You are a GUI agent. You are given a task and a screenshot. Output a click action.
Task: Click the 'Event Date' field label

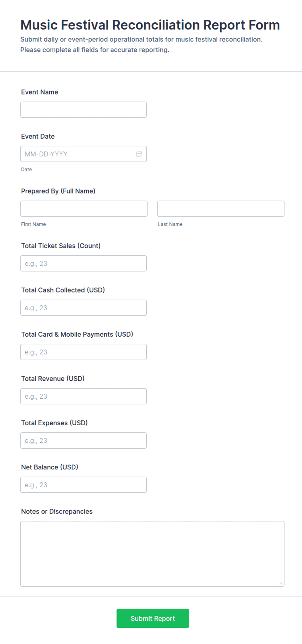[38, 136]
